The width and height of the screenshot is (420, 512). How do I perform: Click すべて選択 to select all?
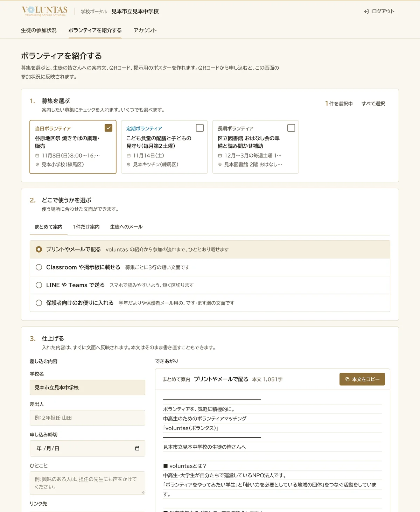(373, 104)
